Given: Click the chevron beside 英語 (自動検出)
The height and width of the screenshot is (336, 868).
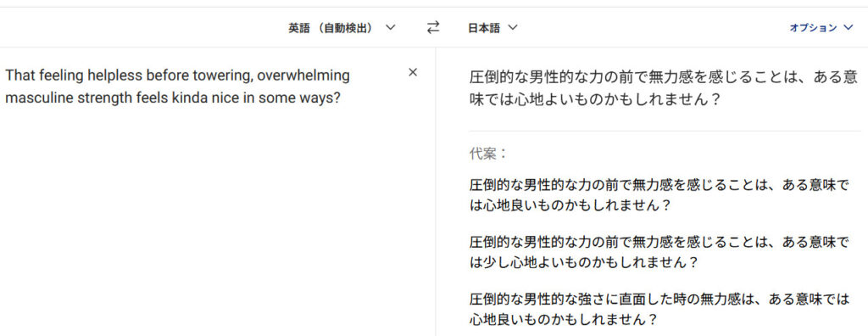Looking at the screenshot, I should (x=390, y=28).
